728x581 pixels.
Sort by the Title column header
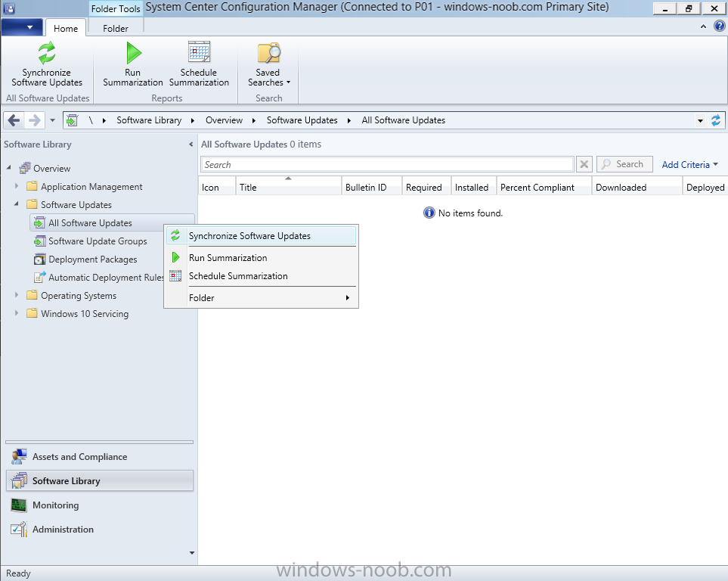(288, 187)
